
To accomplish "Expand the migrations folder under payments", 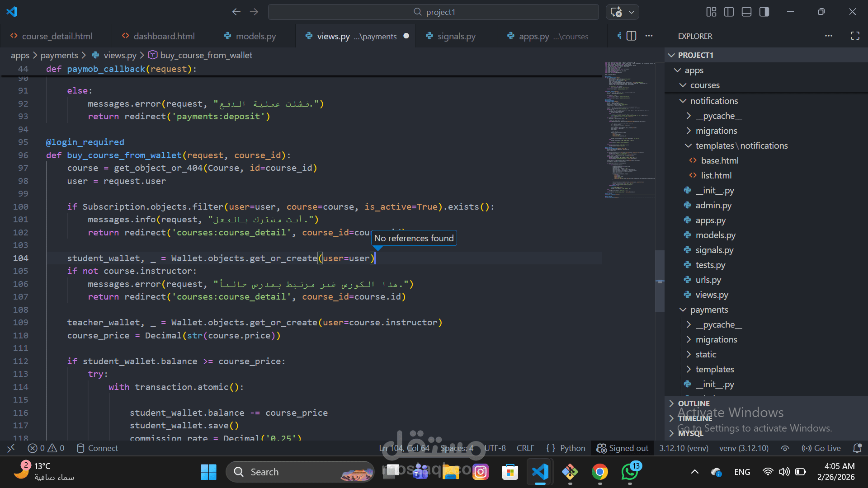I will tap(716, 339).
